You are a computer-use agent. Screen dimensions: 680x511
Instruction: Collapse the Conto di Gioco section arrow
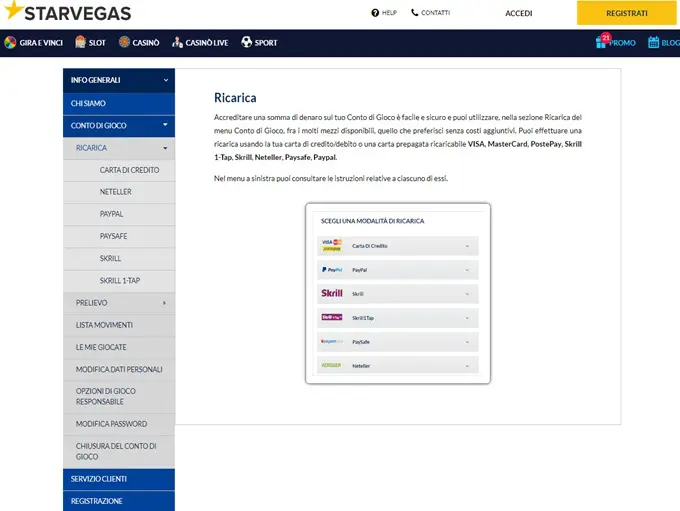[x=165, y=125]
